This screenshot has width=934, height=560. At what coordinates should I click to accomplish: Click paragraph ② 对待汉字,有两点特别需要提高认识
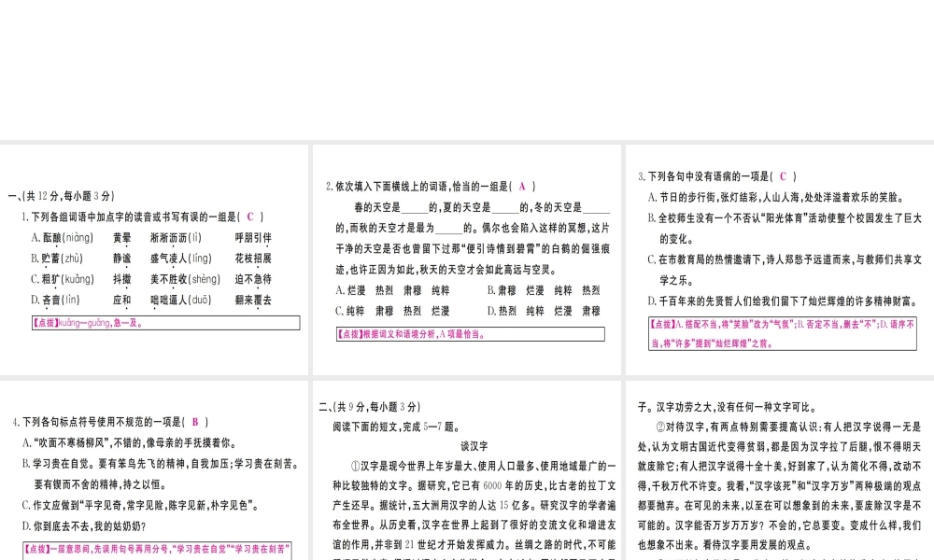coord(780,485)
